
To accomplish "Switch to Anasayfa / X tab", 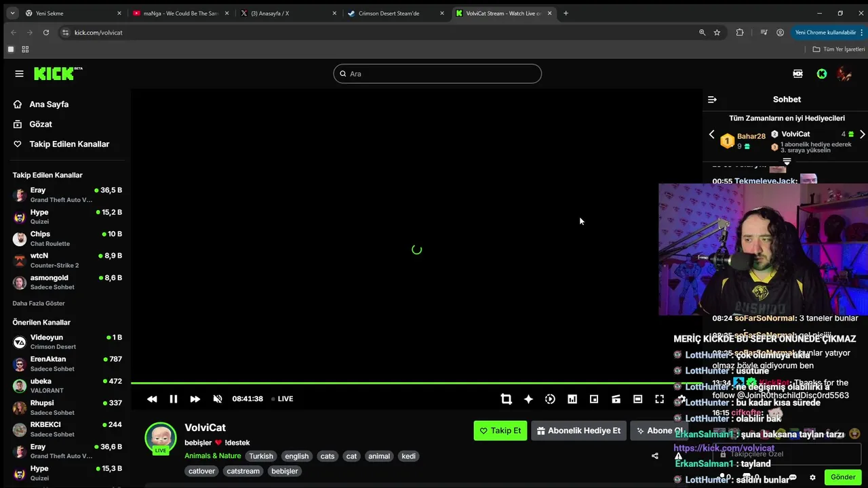I will [x=288, y=13].
